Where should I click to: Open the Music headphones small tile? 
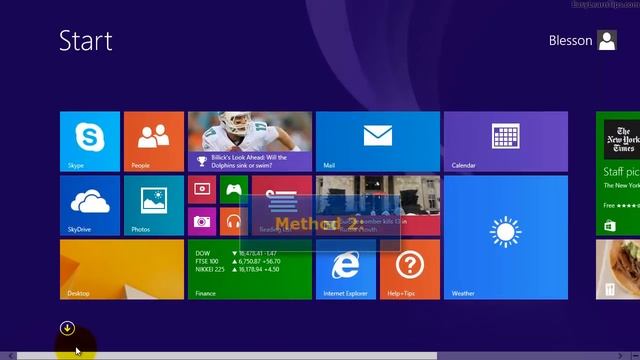click(x=234, y=221)
